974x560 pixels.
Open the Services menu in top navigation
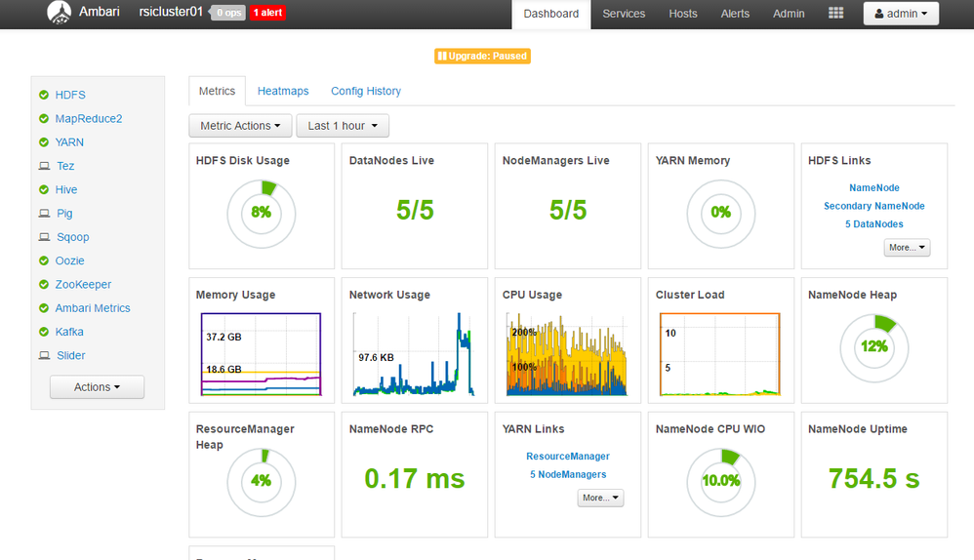pos(624,14)
